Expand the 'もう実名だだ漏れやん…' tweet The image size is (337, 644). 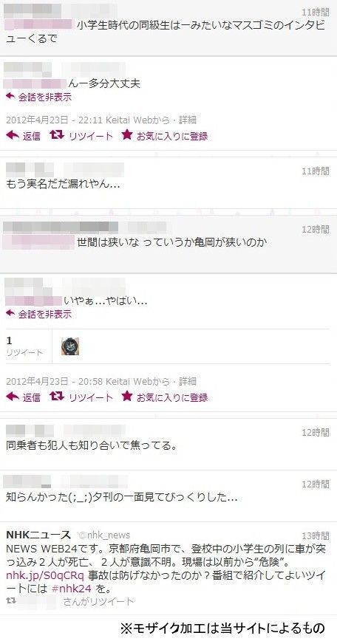[168, 183]
